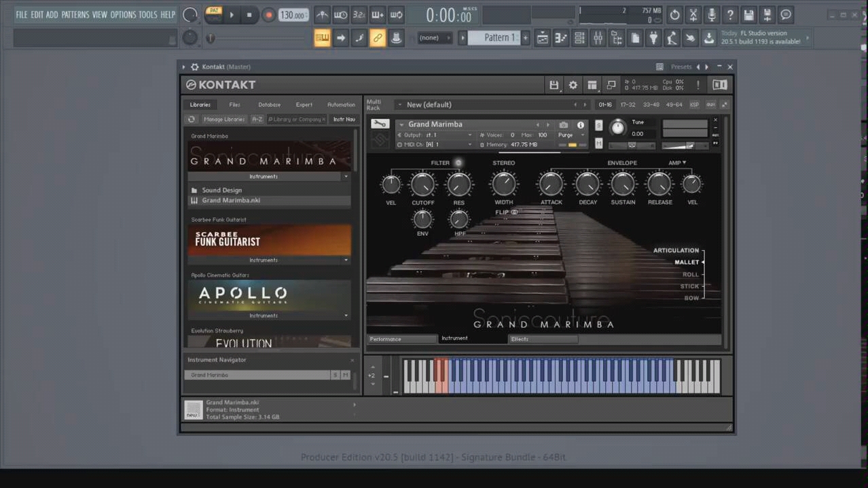Select the BOW articulation
868x488 pixels.
[x=691, y=298]
